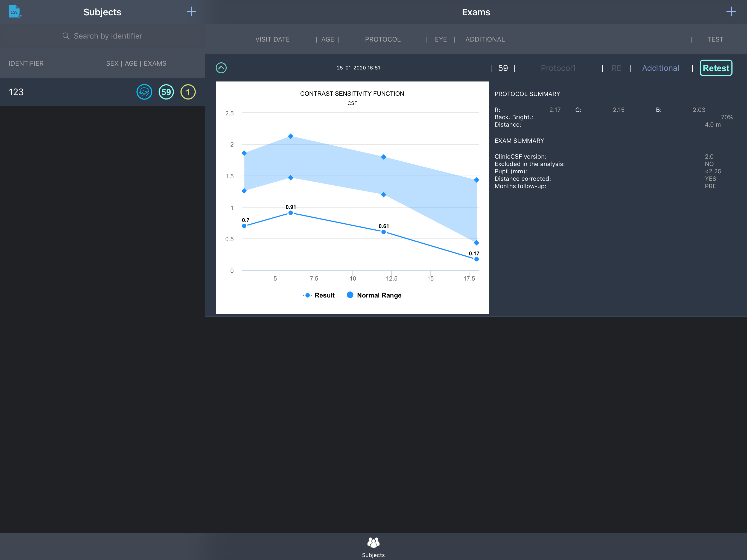Click the Protocol1 label in exam row

558,68
